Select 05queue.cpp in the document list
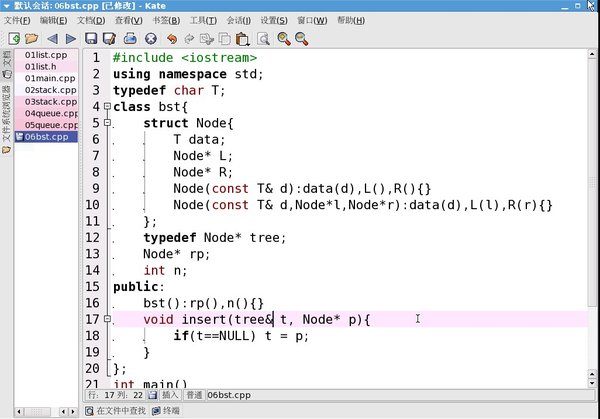600x419 pixels. point(46,125)
